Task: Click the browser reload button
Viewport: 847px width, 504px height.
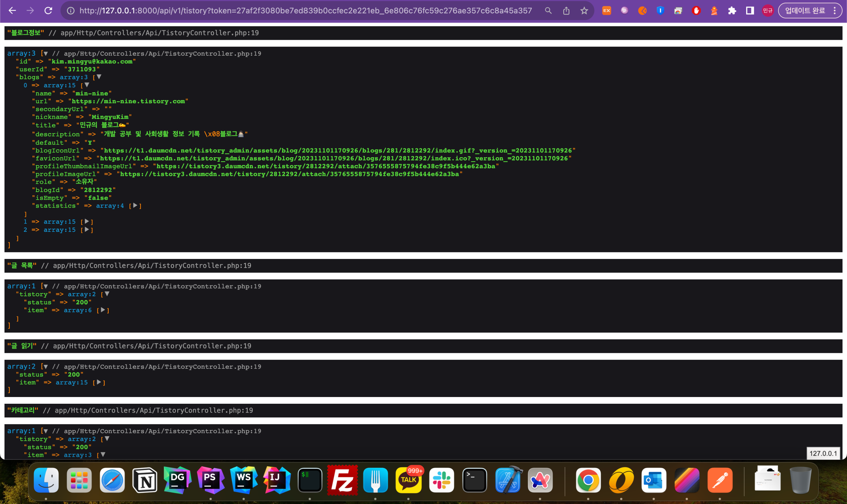Action: tap(48, 10)
